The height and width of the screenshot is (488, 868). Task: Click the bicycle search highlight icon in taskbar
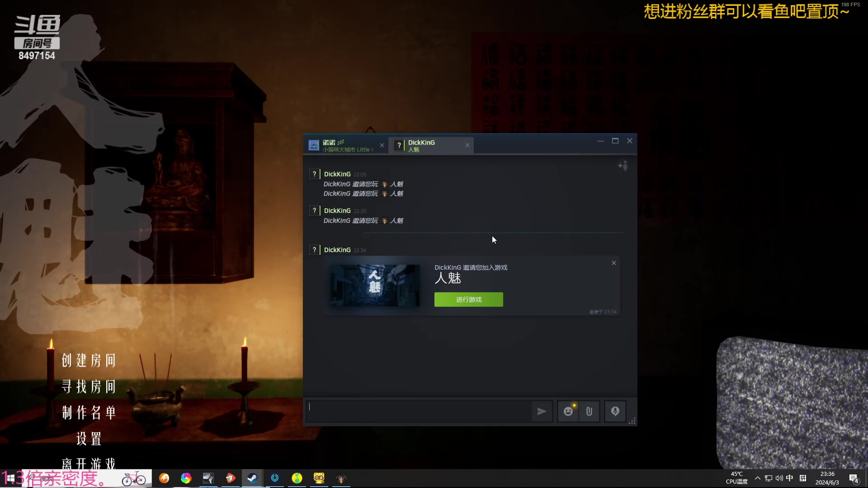tap(134, 478)
